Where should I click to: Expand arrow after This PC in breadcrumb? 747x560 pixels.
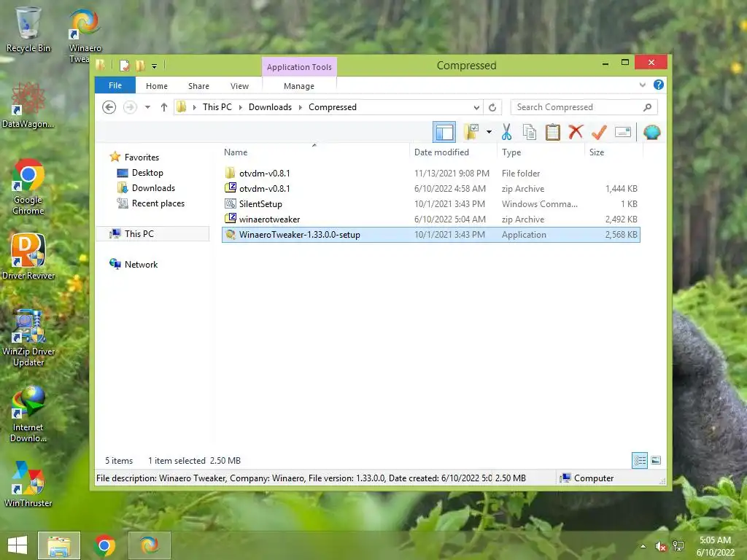(241, 108)
